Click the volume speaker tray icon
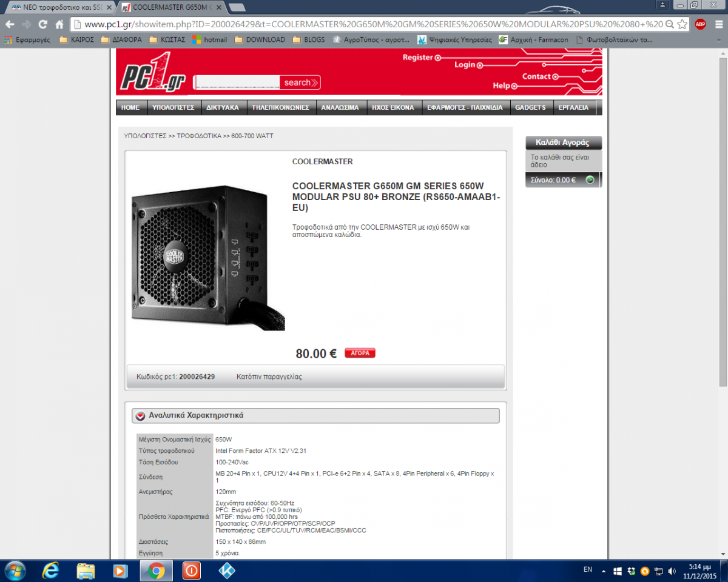The width and height of the screenshot is (728, 582). coord(672,571)
